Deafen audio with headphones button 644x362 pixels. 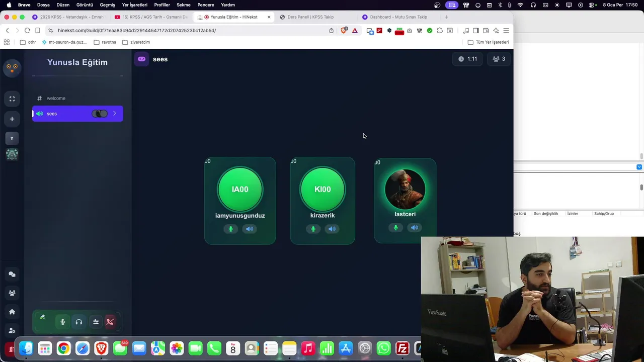tap(79, 322)
